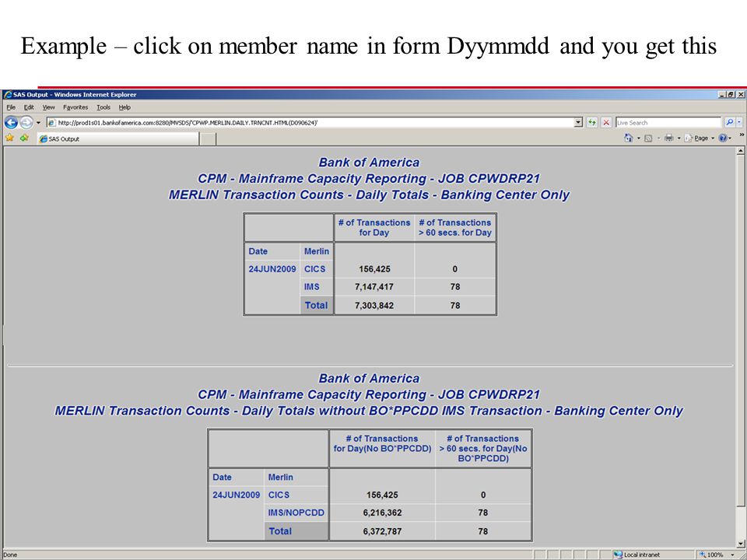This screenshot has height=560, width=747.
Task: Click the RSS feeds icon
Action: click(x=648, y=138)
